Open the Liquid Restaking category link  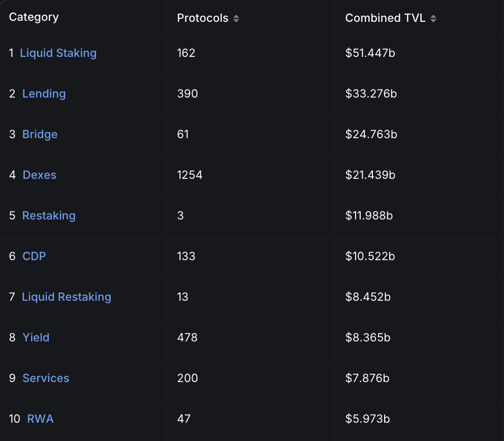coord(67,297)
